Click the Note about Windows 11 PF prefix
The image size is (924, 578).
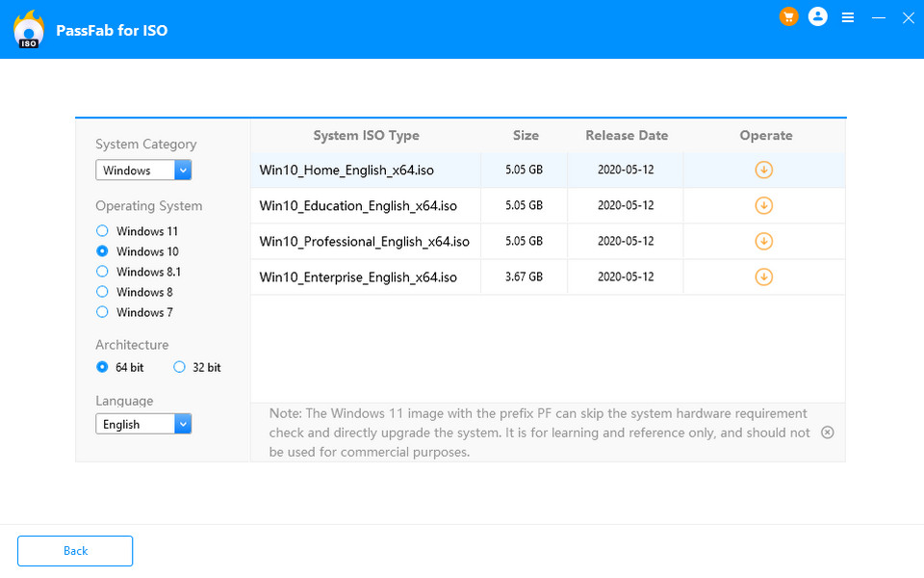tap(539, 433)
